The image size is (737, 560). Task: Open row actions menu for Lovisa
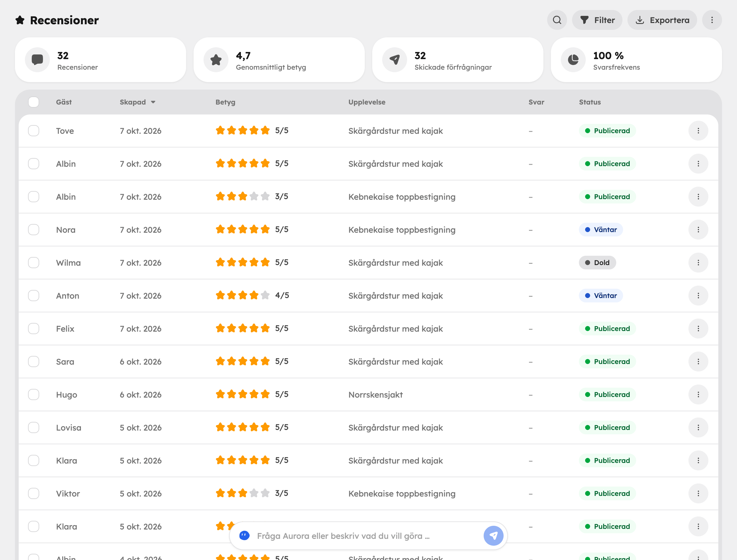(698, 428)
